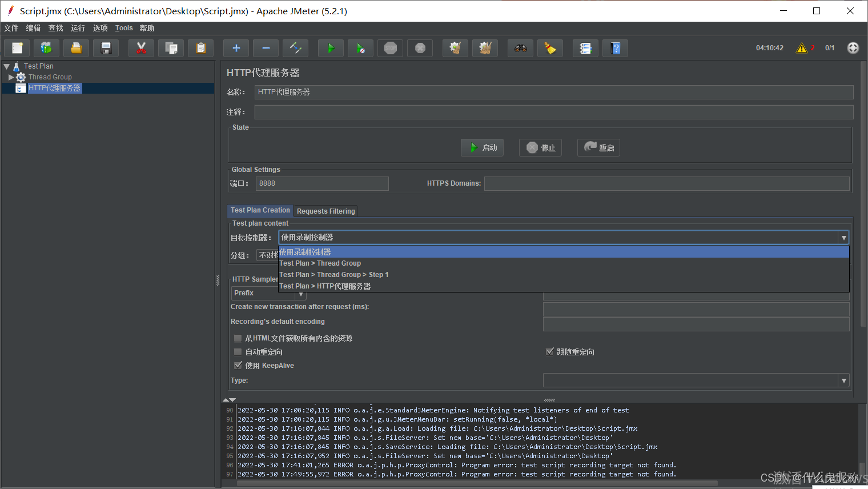Viewport: 868px width, 489px height.
Task: Choose Test Plan > Thread Group option
Action: click(x=564, y=263)
